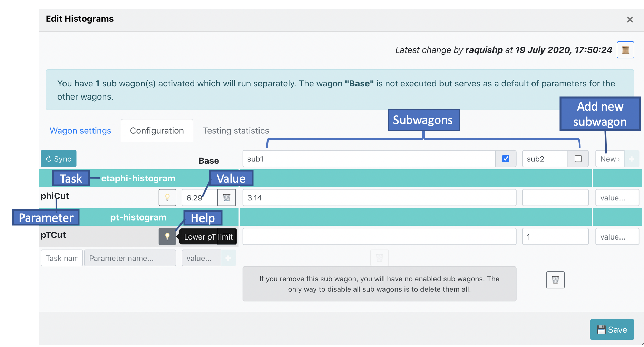Uncheck the sub1 subwagon checkbox
The height and width of the screenshot is (347, 644).
click(x=506, y=159)
